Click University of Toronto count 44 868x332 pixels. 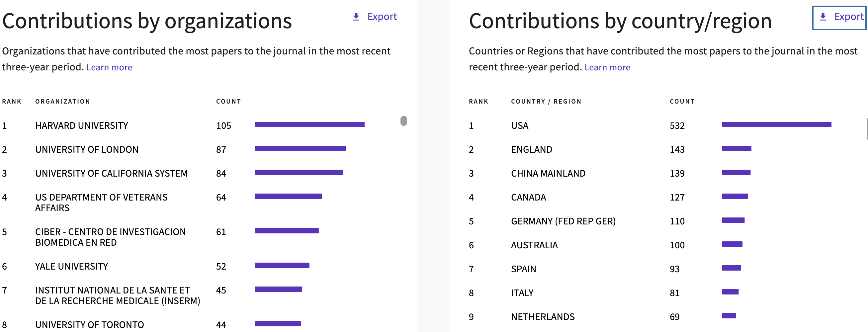pyautogui.click(x=221, y=325)
